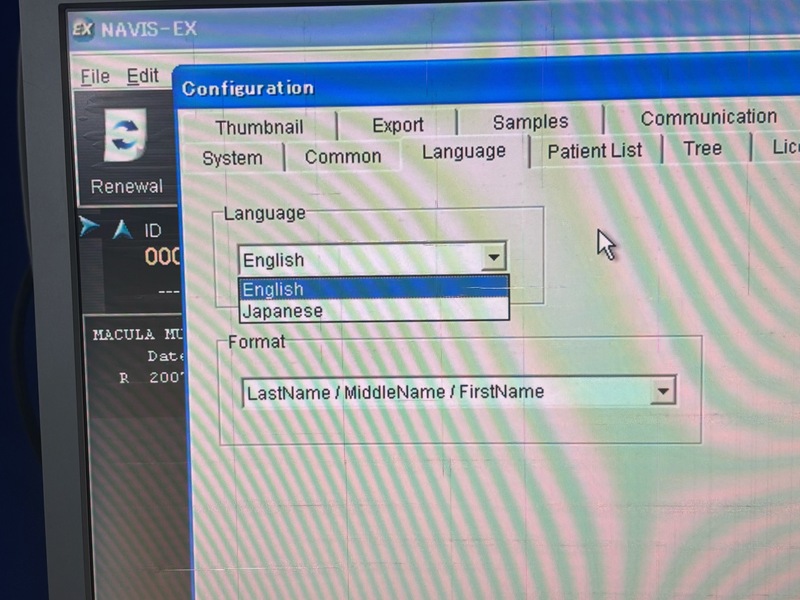This screenshot has width=800, height=600.
Task: Switch to the Thumbnail tab
Action: click(x=259, y=128)
